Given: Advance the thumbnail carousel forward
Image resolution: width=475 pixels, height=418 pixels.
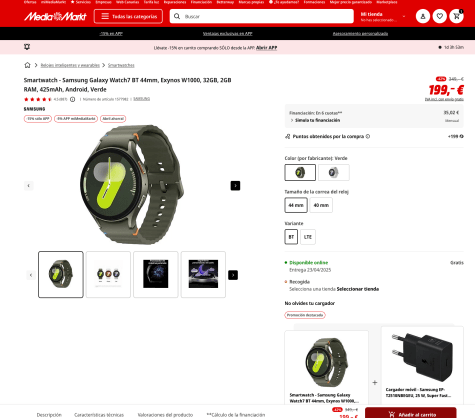Looking at the screenshot, I should (233, 275).
